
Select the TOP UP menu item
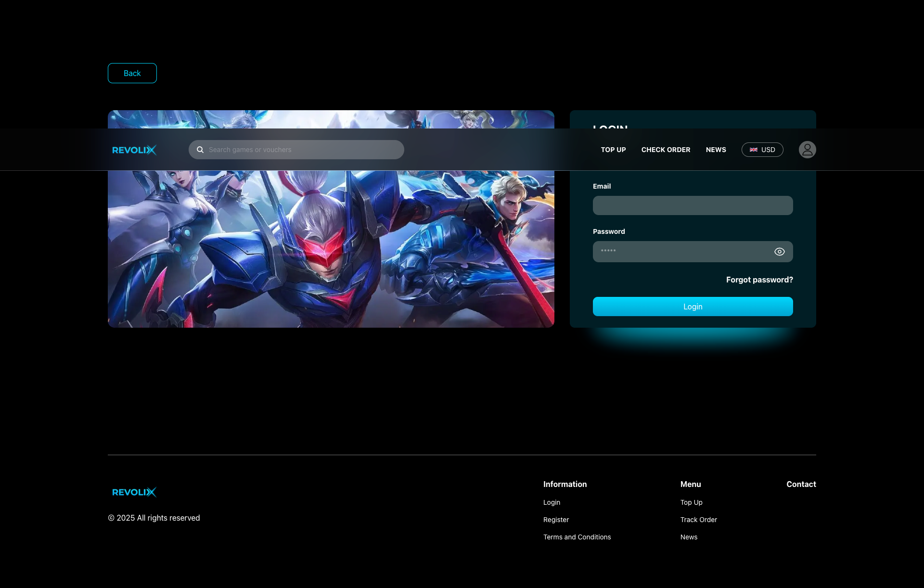613,150
